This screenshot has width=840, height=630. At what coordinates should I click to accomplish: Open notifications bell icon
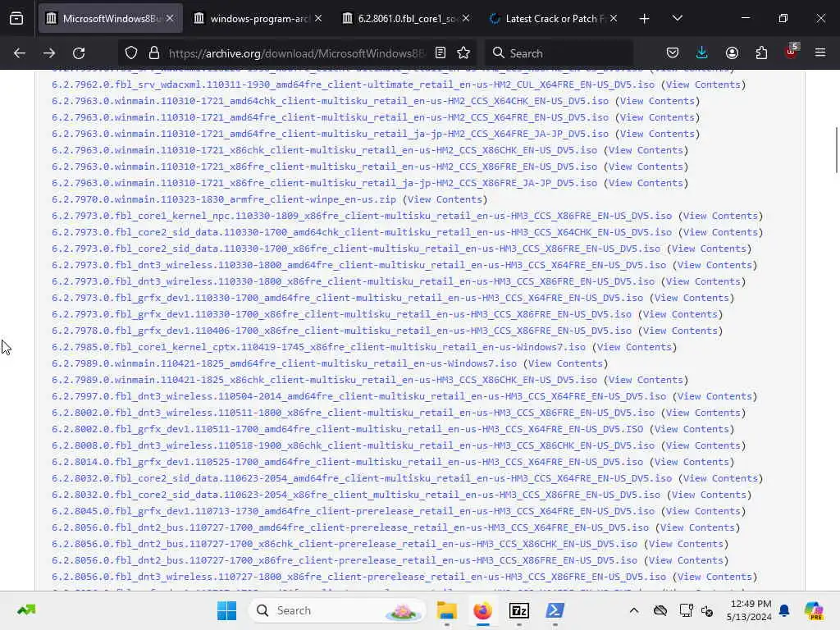784,610
